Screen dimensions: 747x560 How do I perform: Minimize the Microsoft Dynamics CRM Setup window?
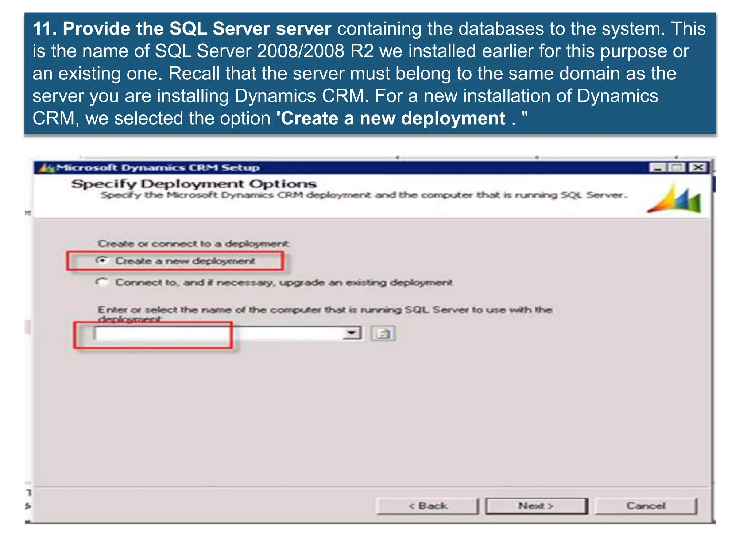click(658, 168)
